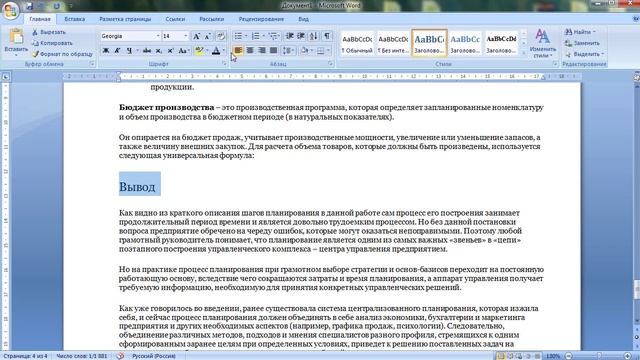This screenshot has width=640, height=360.
Task: Shrink font size with the smaller A icon
Action: pos(208,36)
